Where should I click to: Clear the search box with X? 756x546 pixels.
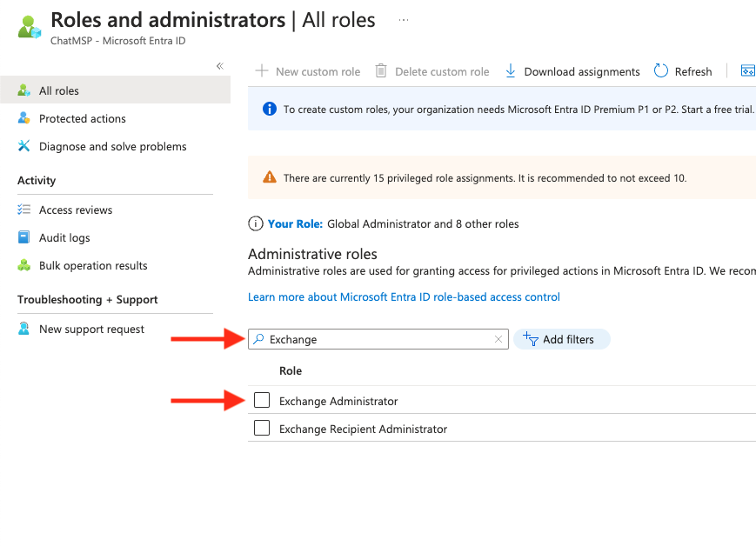point(498,339)
